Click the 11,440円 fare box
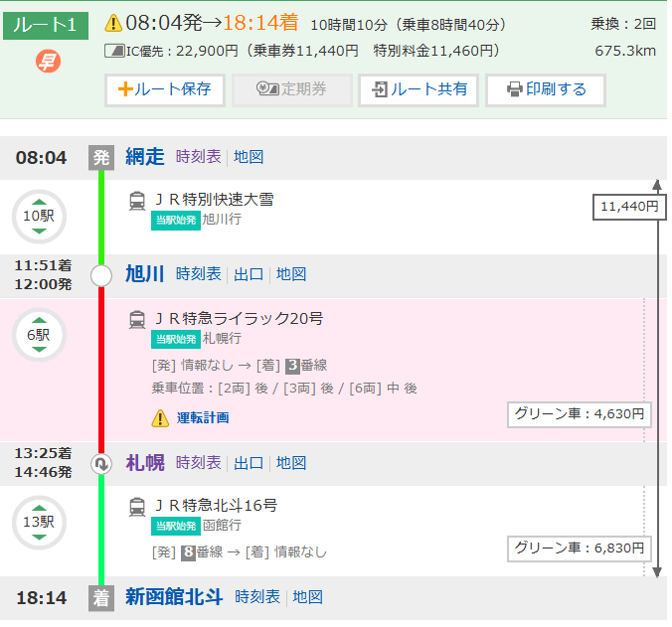 click(x=629, y=207)
